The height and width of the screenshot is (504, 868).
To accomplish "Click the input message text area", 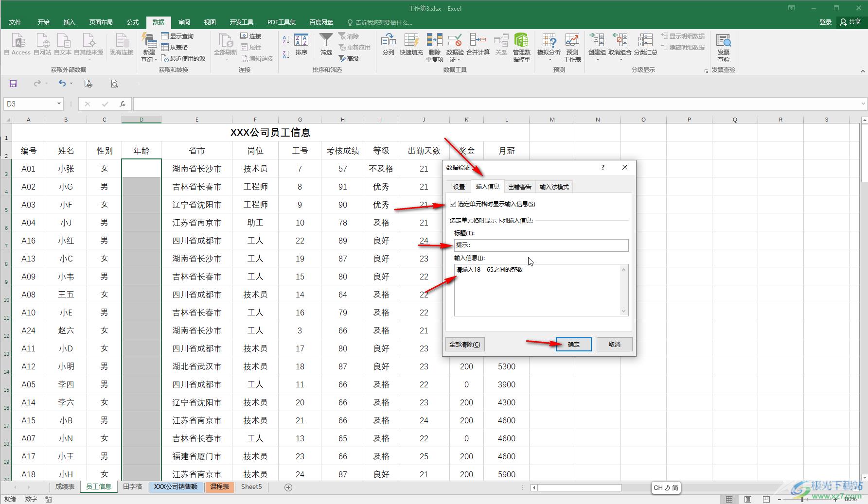I will tap(537, 290).
